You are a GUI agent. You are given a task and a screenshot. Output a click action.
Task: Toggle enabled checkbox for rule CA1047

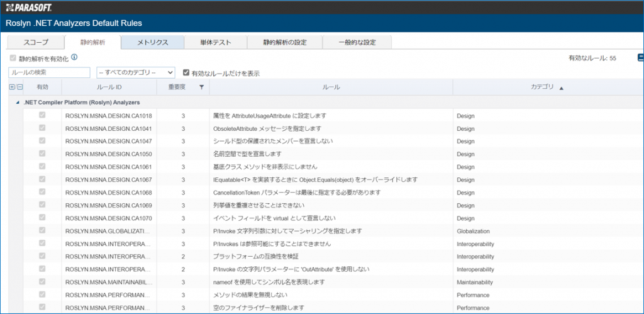[42, 141]
